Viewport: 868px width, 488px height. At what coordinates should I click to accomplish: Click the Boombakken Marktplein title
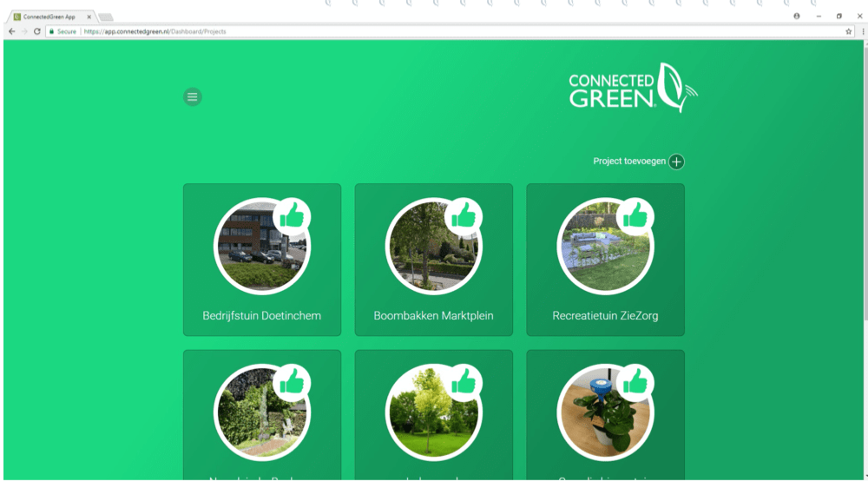coord(433,316)
